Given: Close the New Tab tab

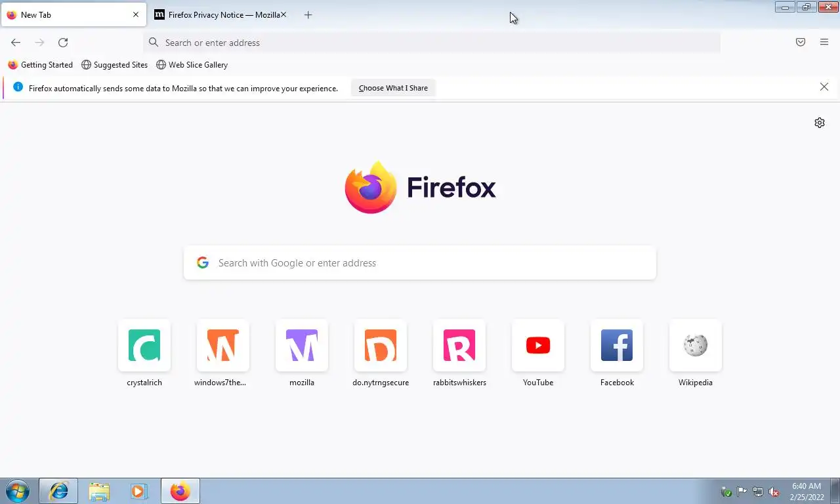Looking at the screenshot, I should [136, 14].
